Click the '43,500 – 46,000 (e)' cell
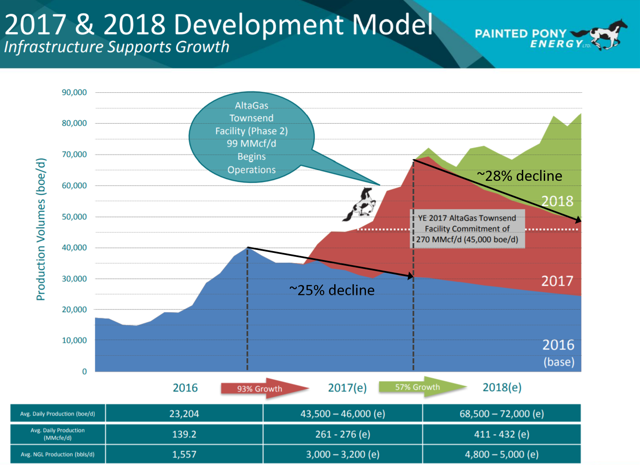Screen dimensions: 640x465 pyautogui.click(x=343, y=414)
